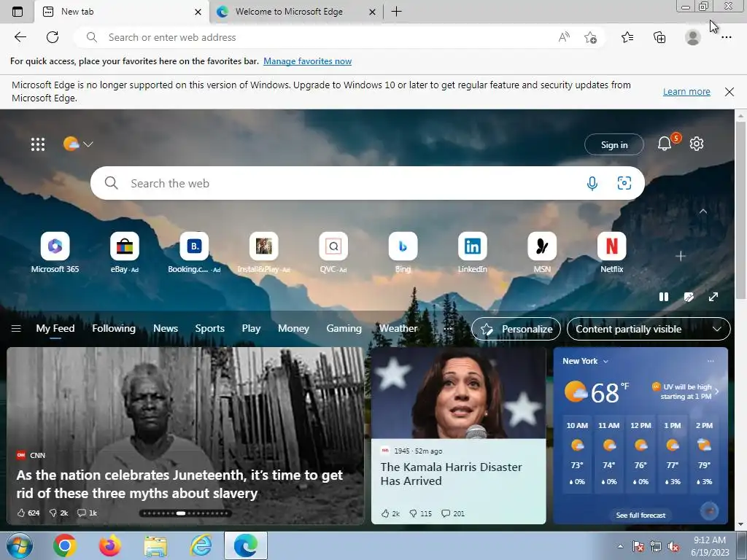
Task: Add a new quick link with the plus icon
Action: pyautogui.click(x=681, y=256)
